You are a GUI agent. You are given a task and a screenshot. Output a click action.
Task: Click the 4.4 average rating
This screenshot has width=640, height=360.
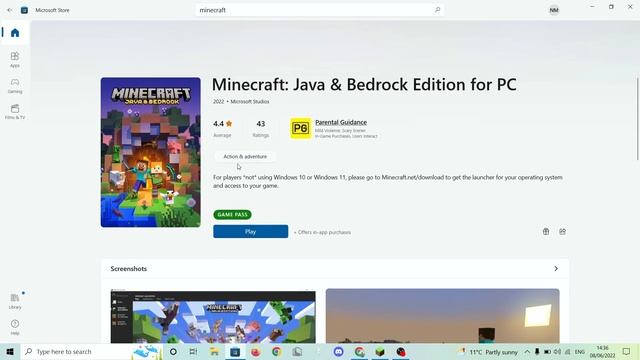(222, 128)
